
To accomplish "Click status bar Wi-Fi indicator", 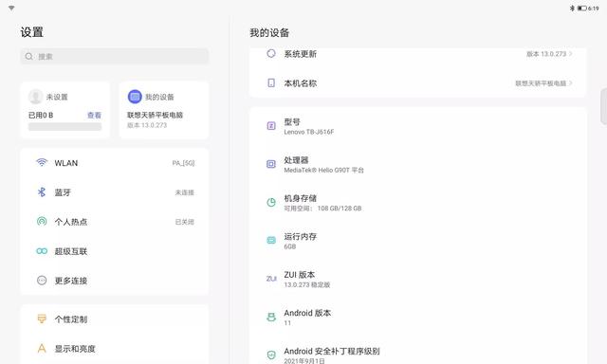I will point(11,8).
